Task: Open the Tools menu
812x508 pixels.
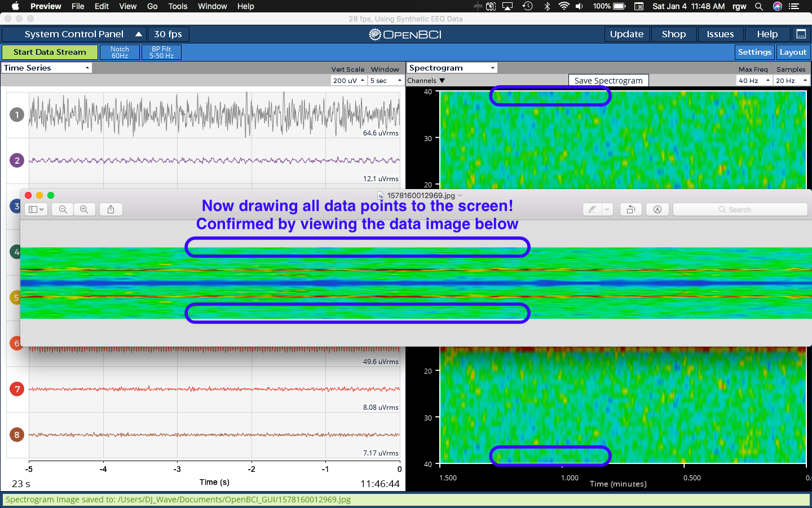Action: pos(178,6)
